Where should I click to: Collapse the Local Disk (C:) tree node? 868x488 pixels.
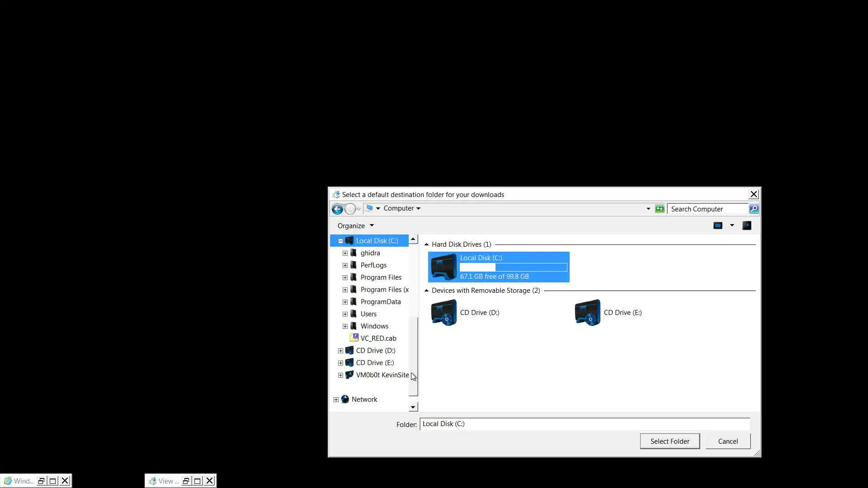pos(340,241)
